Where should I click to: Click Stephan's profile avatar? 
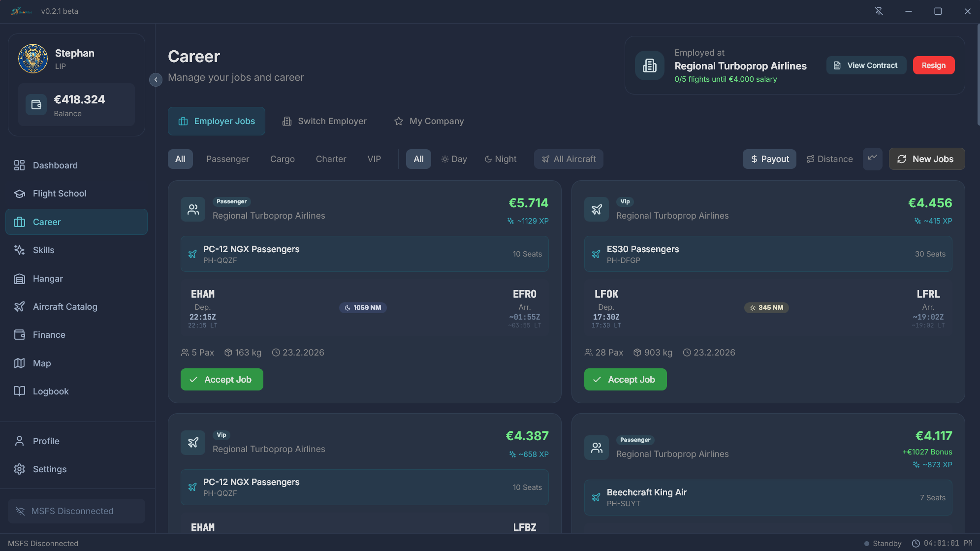[33, 59]
